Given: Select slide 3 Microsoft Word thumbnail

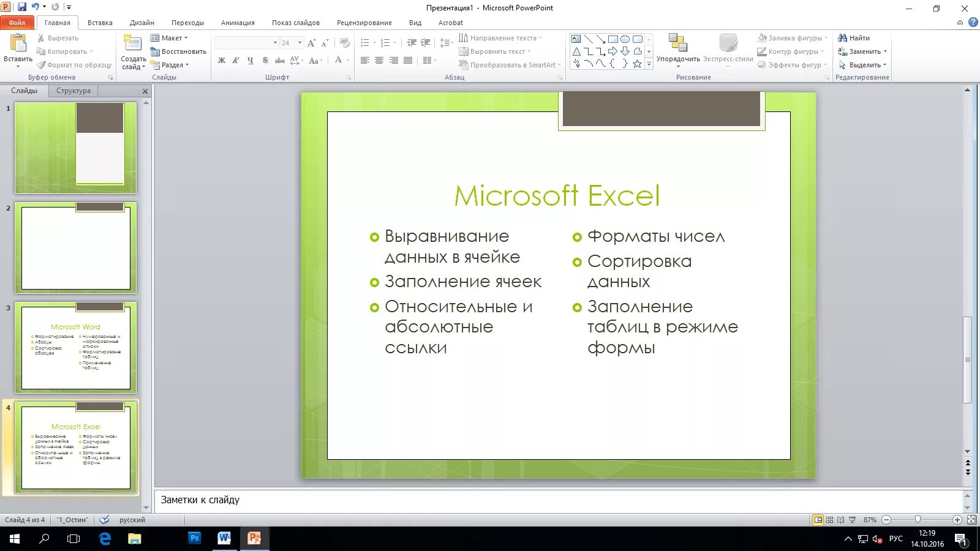Looking at the screenshot, I should coord(75,347).
